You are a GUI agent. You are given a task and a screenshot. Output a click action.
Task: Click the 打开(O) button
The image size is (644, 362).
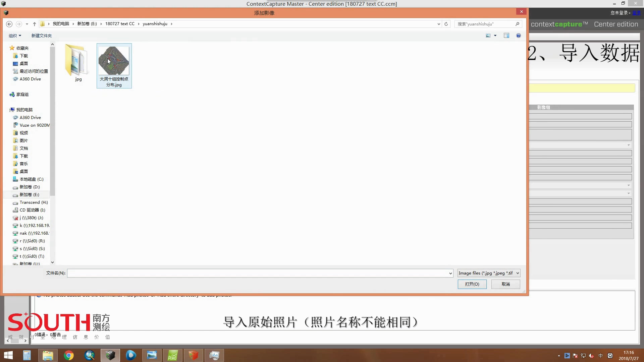click(472, 284)
